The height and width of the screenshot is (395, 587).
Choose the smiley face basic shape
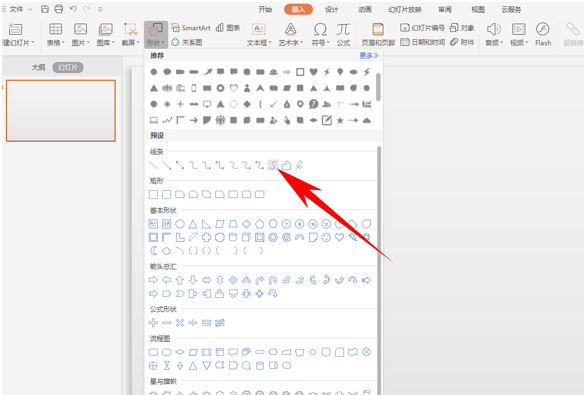[326, 237]
